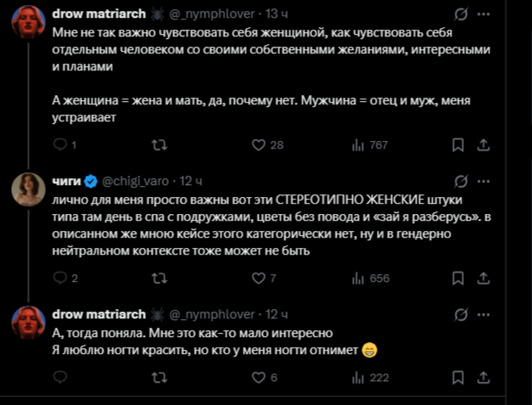Open the @chigi_varo profile handle link
532x405 pixels.
click(137, 181)
